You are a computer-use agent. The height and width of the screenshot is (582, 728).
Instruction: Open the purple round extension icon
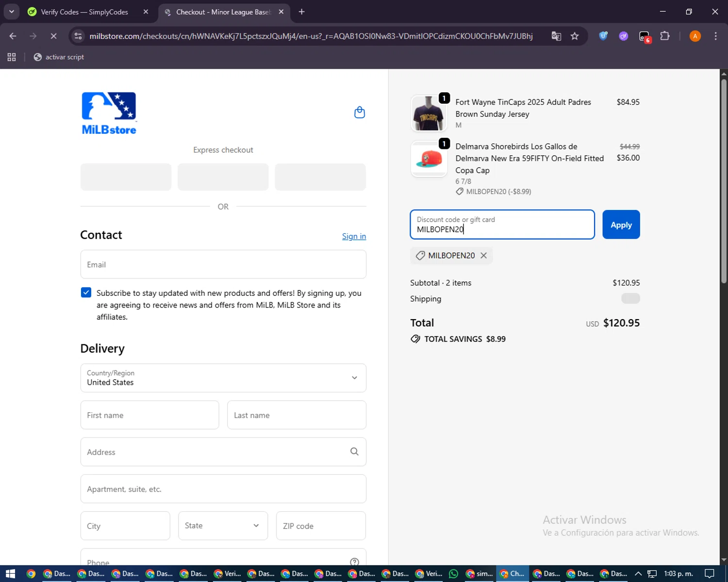tap(624, 36)
